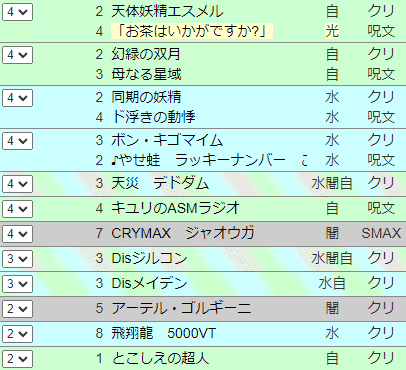This screenshot has width=406, height=370.
Task: Click the 水闇自 civilization label for Disジルコン
Action: pyautogui.click(x=332, y=258)
